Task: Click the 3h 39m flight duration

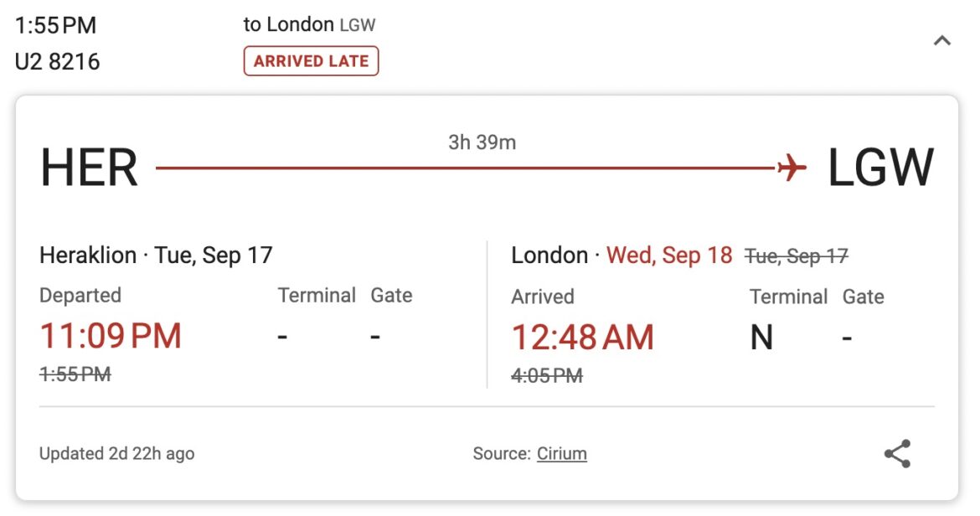Action: click(x=482, y=142)
